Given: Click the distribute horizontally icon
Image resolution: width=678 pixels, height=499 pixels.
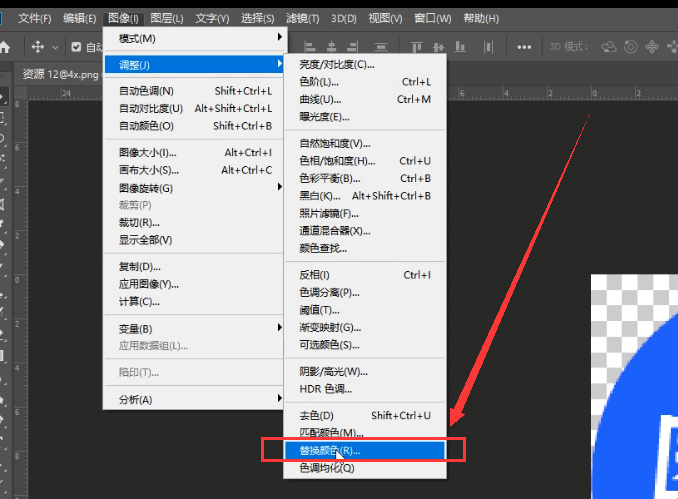Looking at the screenshot, I should tap(489, 47).
